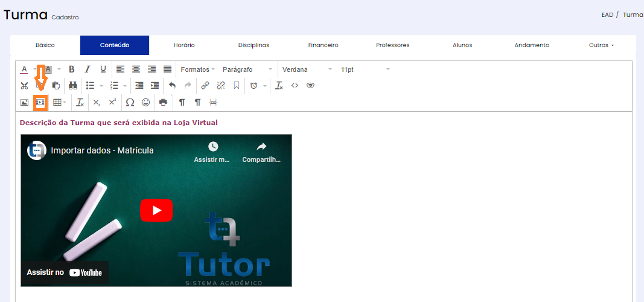644x302 pixels.
Task: Open the Verdana font family dropdown
Action: (x=307, y=69)
